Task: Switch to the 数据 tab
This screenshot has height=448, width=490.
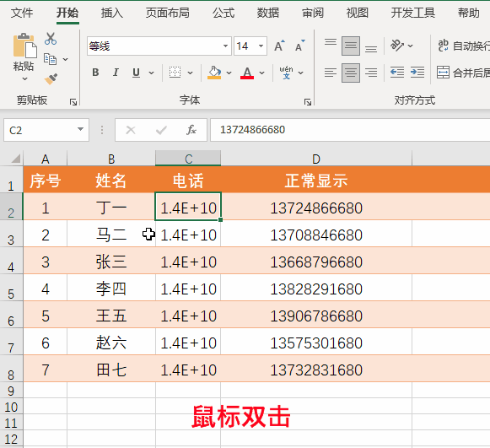Action: point(268,13)
